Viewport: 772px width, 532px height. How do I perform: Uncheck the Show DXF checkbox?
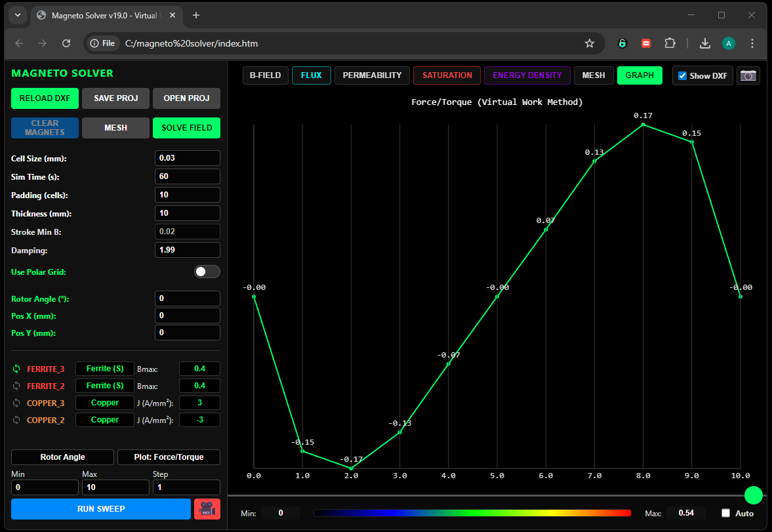682,75
